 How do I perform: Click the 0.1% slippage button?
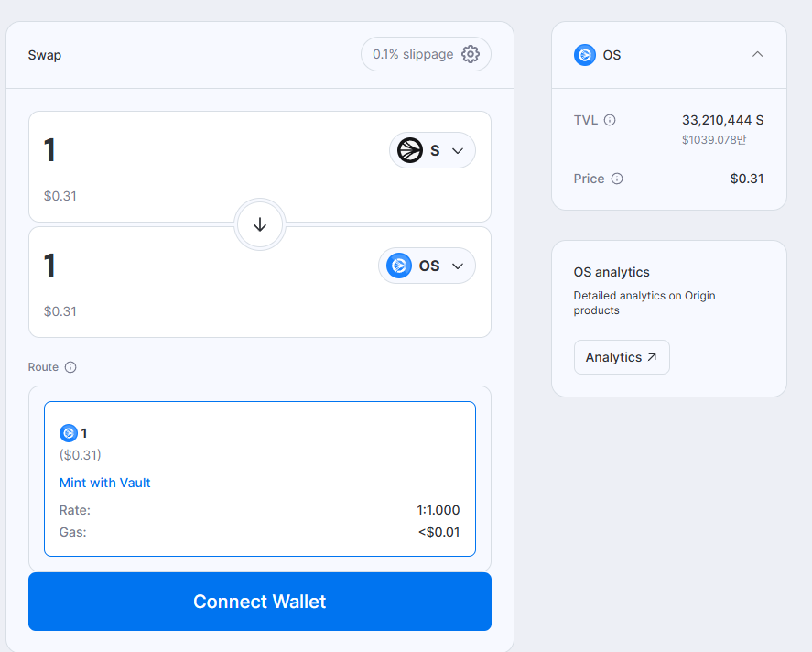click(x=426, y=54)
